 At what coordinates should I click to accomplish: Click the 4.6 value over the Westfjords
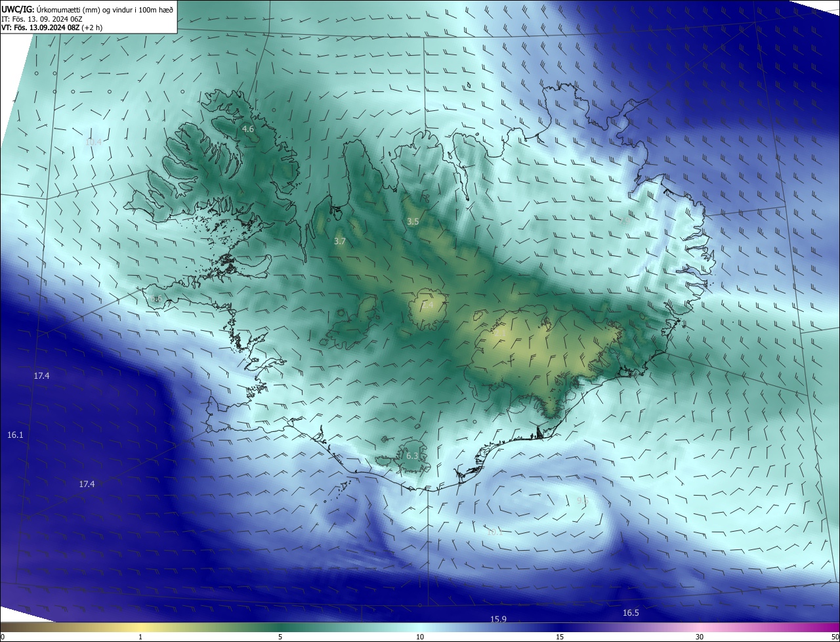click(x=248, y=129)
